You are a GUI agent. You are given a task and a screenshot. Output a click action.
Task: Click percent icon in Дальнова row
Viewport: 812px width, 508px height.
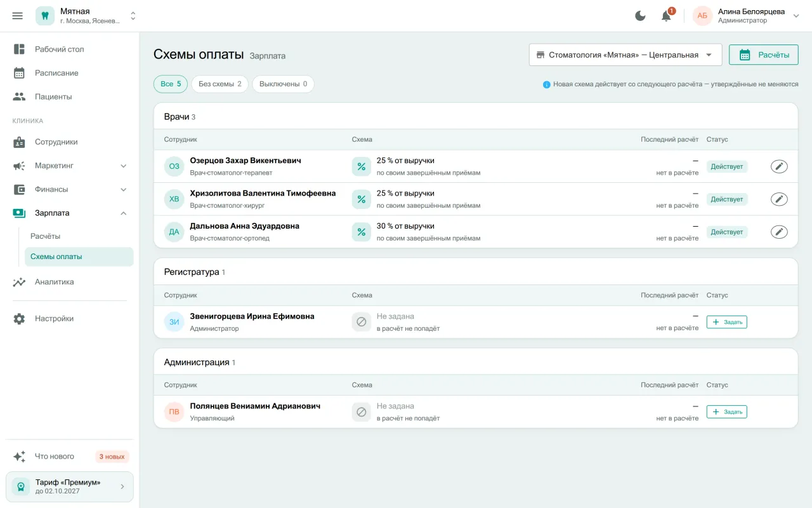[x=362, y=232]
